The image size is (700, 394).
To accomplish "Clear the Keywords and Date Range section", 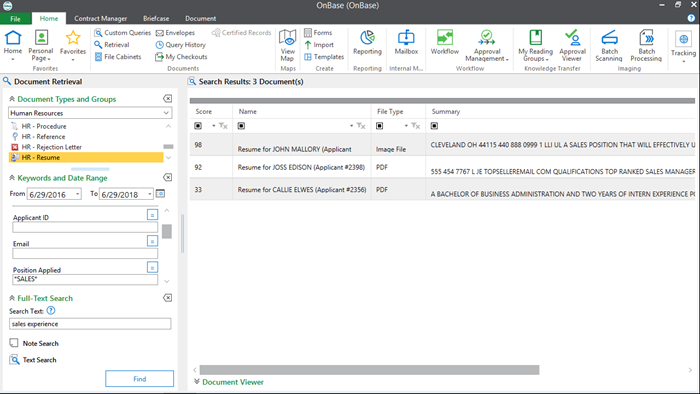I will (167, 178).
